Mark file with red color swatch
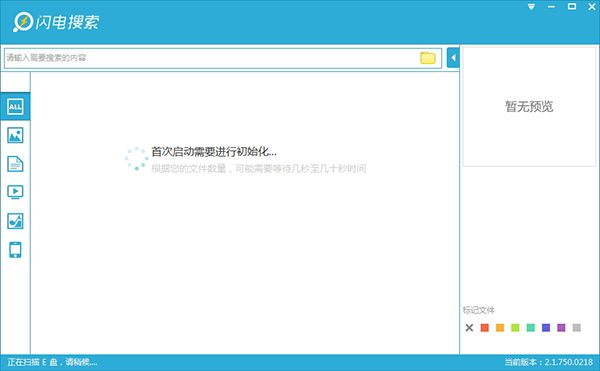This screenshot has width=600, height=371. [485, 328]
